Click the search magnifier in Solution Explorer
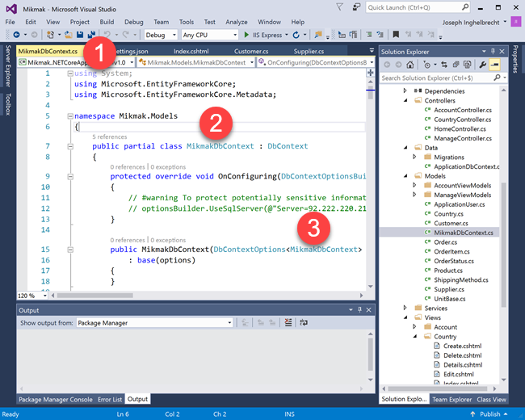Viewport: 525px width, 420px height. pyautogui.click(x=498, y=78)
